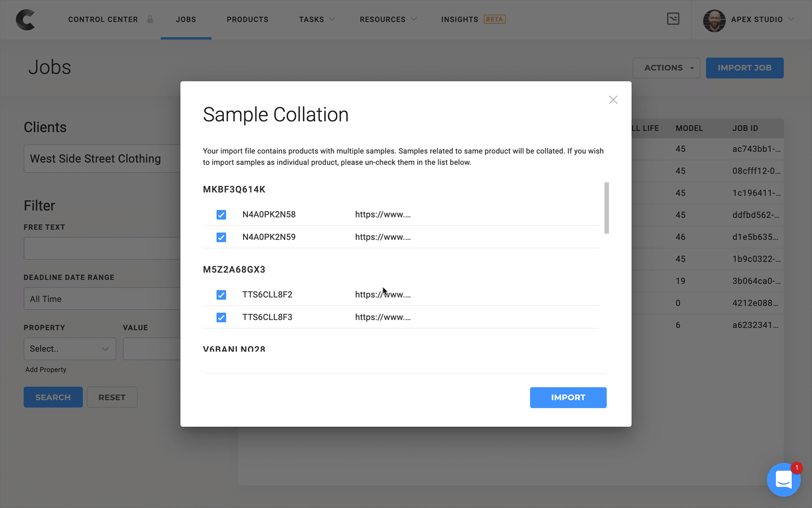
Task: Go to the Jobs tab
Action: point(186,19)
